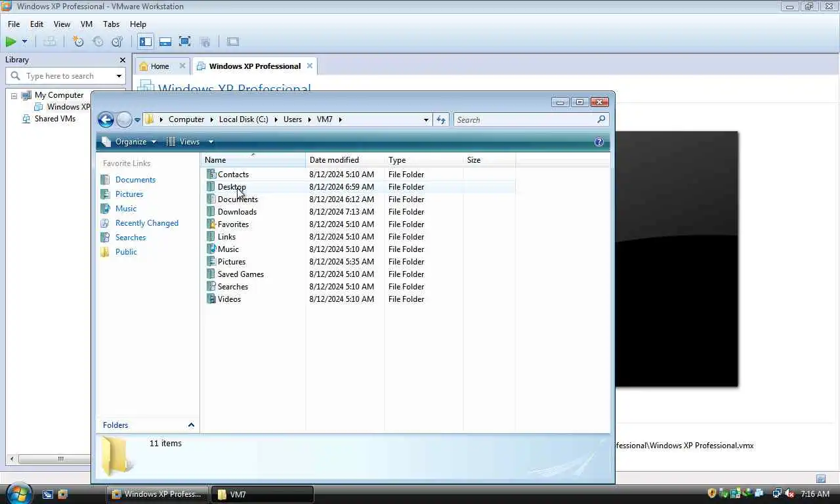Image resolution: width=840 pixels, height=504 pixels.
Task: Expand the Folders pane chevron
Action: tap(191, 425)
